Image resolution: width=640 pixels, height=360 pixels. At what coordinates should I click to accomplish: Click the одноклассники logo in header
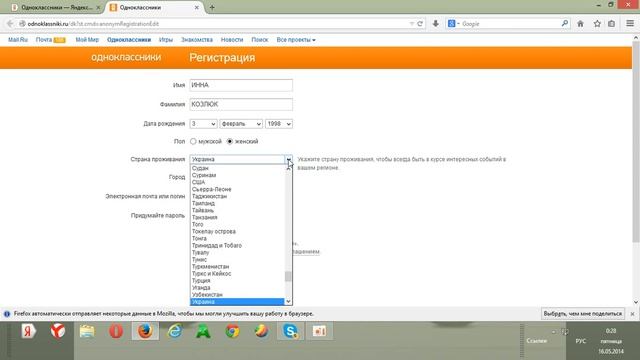(126, 57)
